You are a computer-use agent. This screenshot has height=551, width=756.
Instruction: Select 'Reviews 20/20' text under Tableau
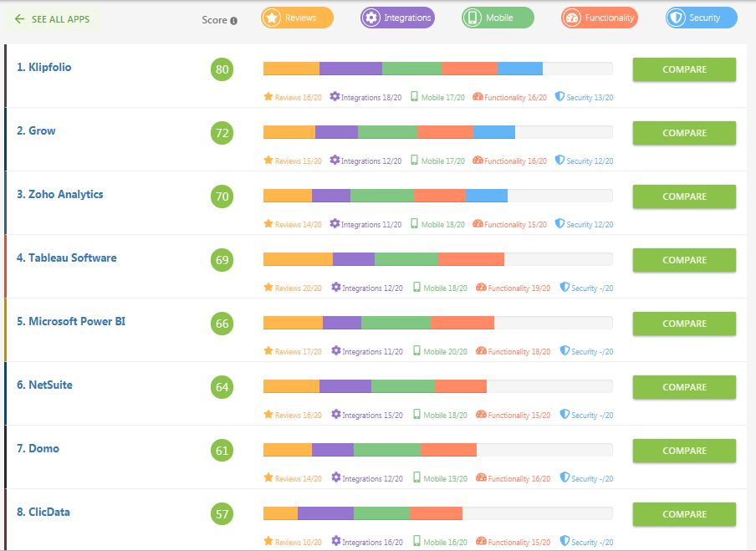[298, 288]
